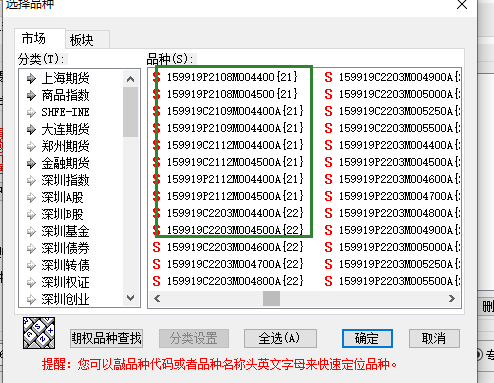Select instrument 159919P2112M004500A

point(235,196)
